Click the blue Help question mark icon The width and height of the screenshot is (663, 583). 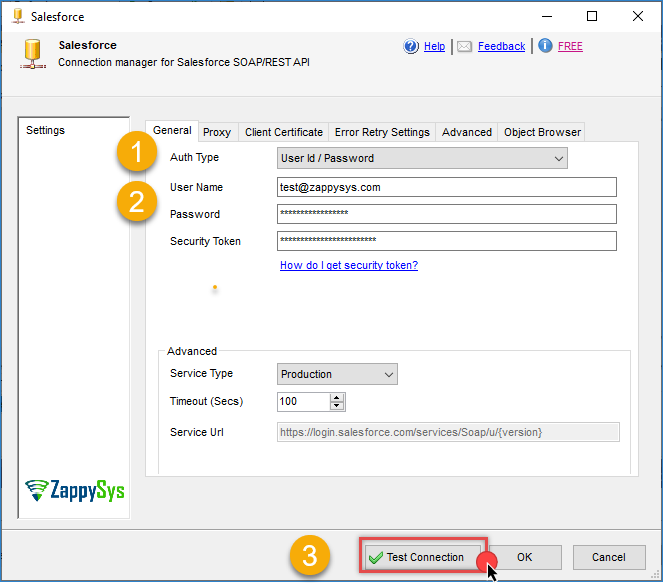coord(411,46)
